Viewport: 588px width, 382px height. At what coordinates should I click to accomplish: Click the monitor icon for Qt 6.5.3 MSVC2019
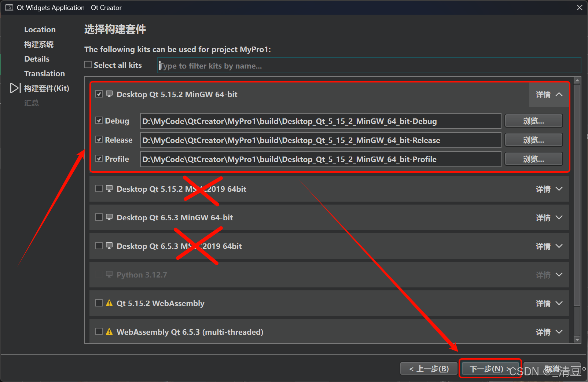[x=109, y=246]
